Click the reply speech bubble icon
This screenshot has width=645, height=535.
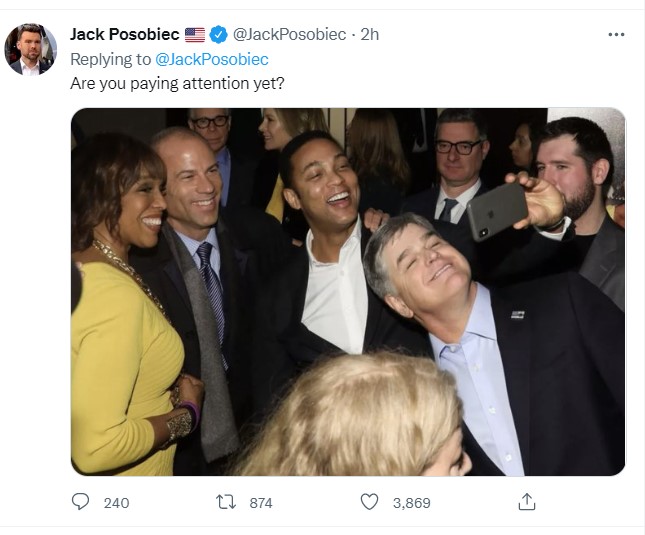pos(80,502)
